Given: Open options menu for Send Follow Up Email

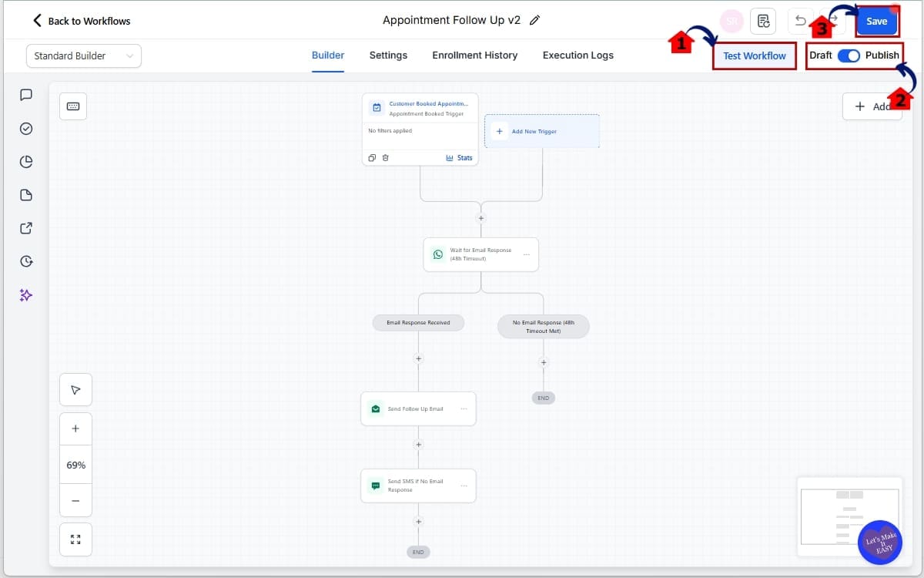Looking at the screenshot, I should click(x=464, y=408).
